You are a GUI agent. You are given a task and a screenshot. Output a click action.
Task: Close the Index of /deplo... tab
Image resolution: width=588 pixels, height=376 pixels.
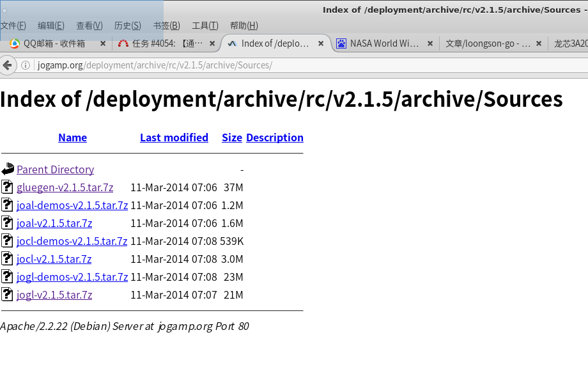coord(321,43)
